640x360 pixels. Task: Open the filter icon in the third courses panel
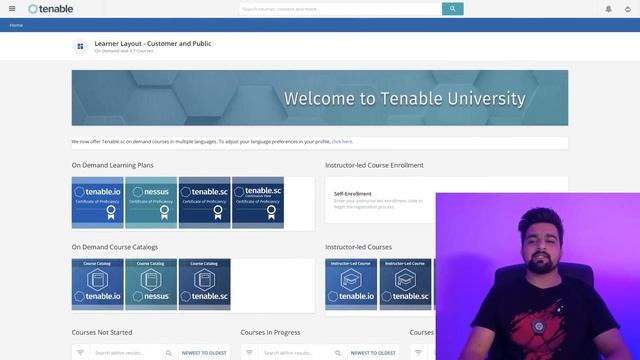point(418,353)
